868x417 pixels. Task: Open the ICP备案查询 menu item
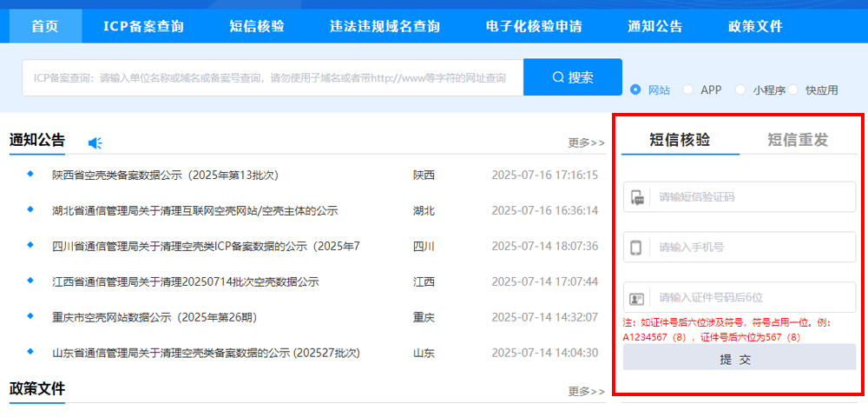143,26
